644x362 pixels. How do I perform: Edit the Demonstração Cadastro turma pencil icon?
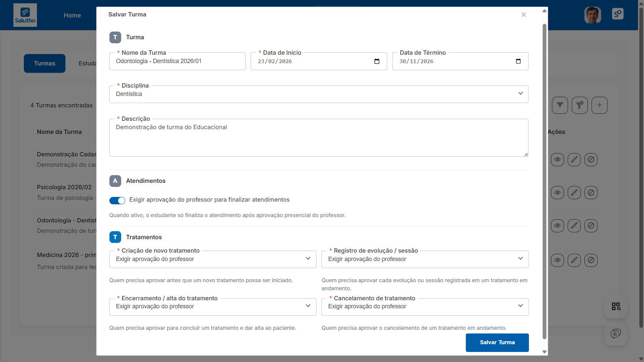point(574,159)
